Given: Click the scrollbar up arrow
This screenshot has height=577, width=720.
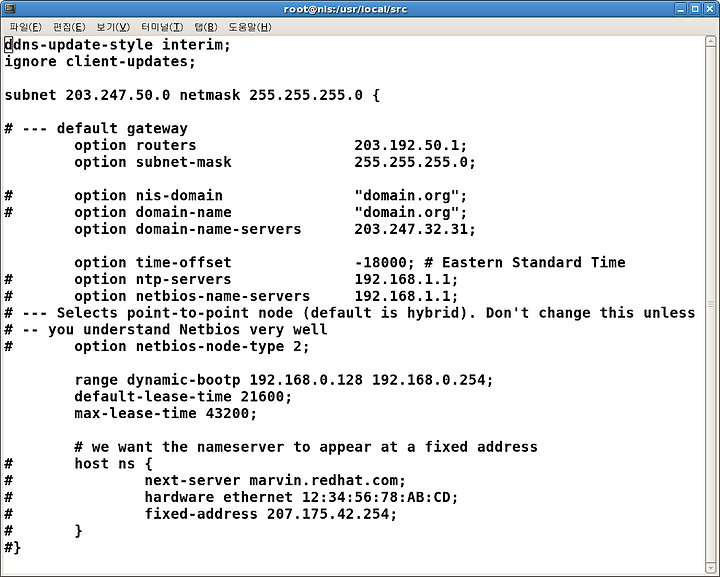Looking at the screenshot, I should [x=710, y=41].
